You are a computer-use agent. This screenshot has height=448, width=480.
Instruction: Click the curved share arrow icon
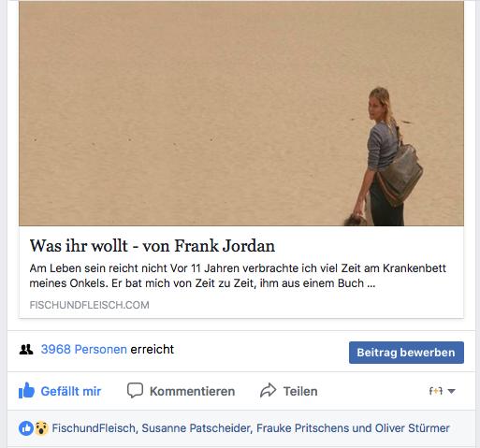click(269, 390)
